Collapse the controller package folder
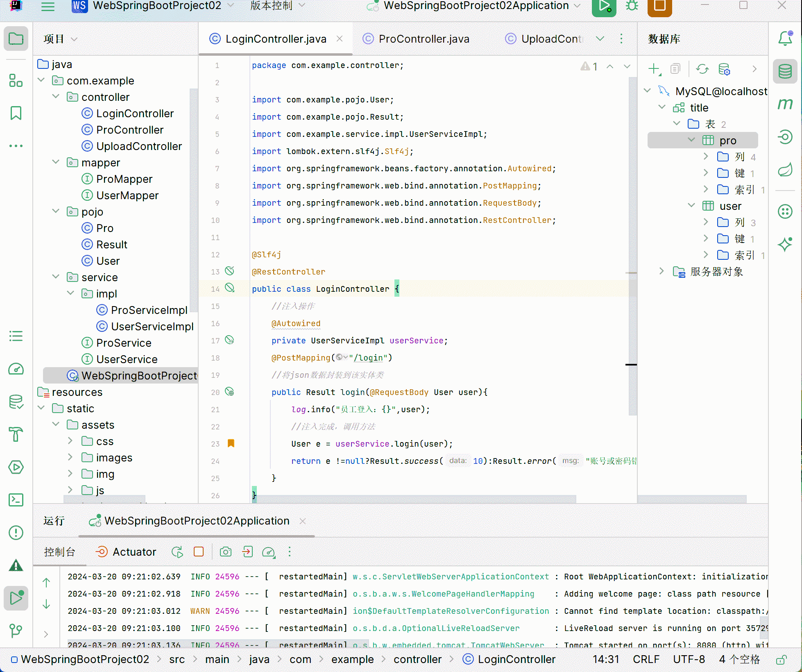 (56, 97)
